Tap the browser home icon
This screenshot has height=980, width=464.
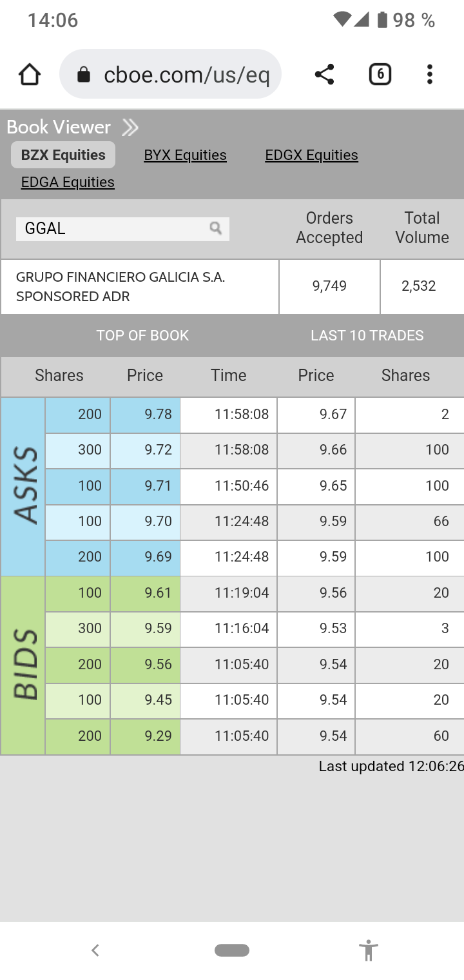30,75
